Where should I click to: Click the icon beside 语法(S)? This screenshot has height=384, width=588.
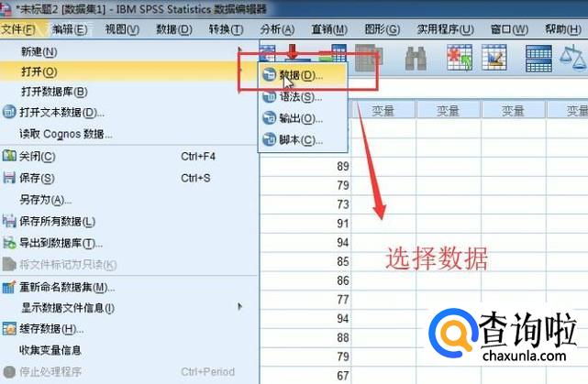(270, 97)
